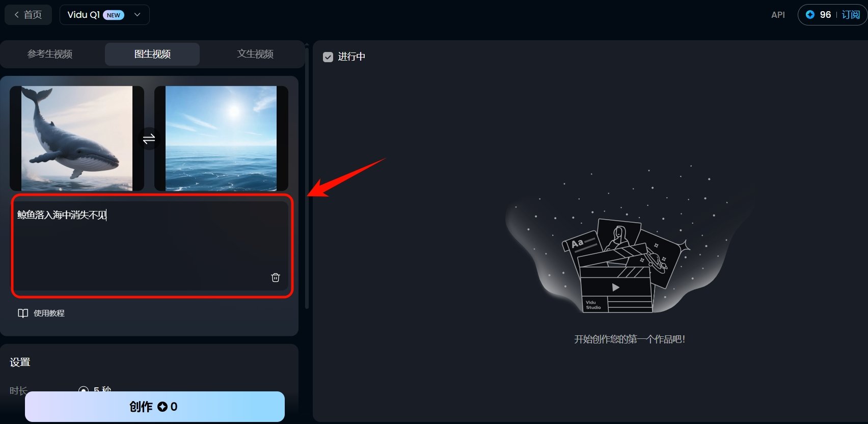Image resolution: width=868 pixels, height=424 pixels.
Task: Uncheck the 进行中 checkbox
Action: pyautogui.click(x=328, y=57)
